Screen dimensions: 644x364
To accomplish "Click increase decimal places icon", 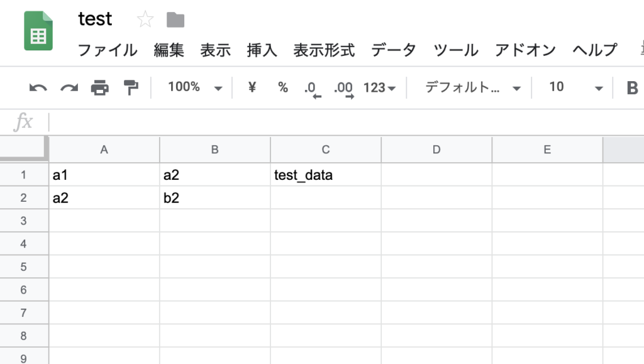I will pos(344,89).
